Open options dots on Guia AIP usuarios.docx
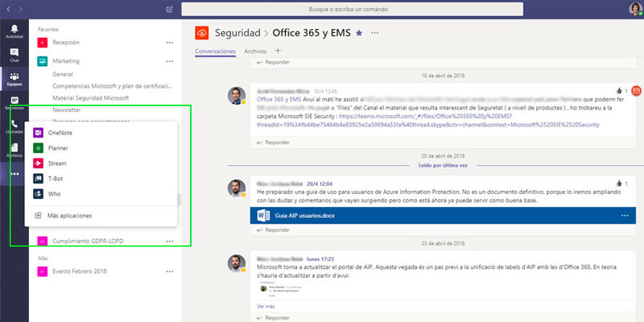644x322 pixels. 625,216
